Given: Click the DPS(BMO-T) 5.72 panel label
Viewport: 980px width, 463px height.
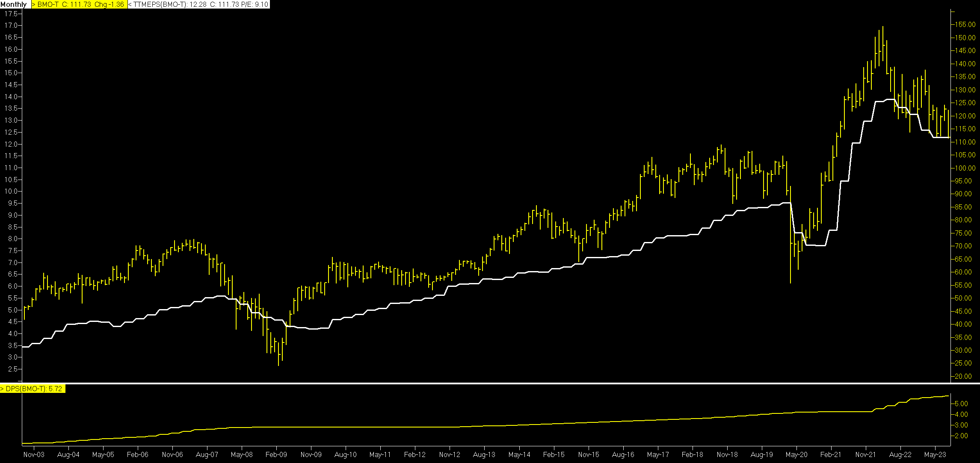Looking at the screenshot, I should (x=33, y=389).
